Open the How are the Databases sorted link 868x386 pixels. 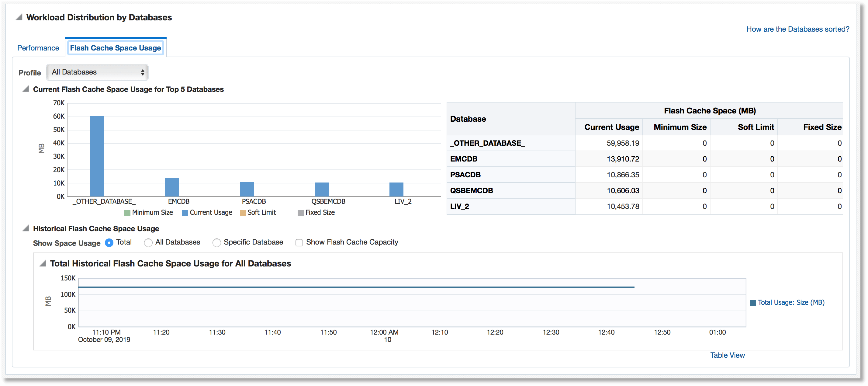[797, 29]
